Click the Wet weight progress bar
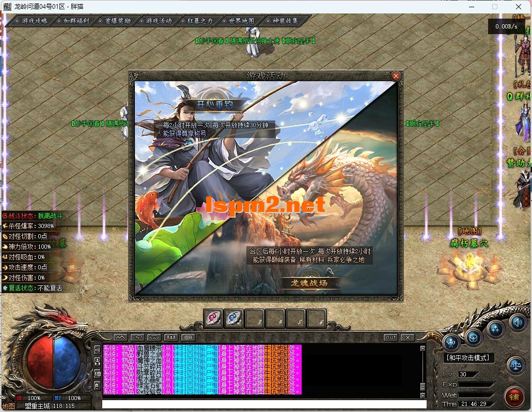This screenshot has height=412, width=532. pos(476,395)
